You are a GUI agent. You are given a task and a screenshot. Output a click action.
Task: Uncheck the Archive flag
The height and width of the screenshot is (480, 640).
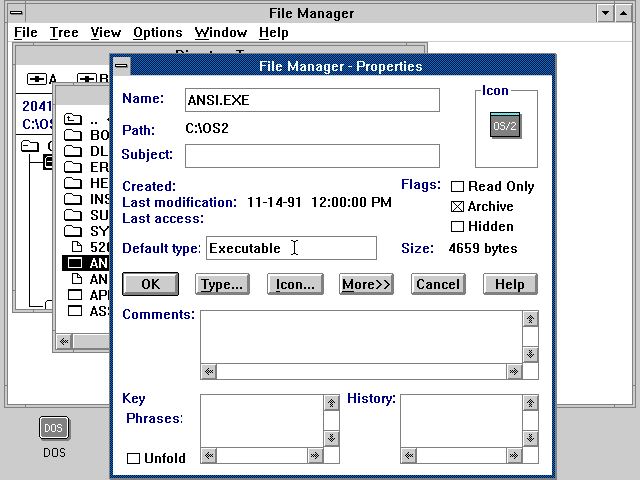(x=457, y=207)
